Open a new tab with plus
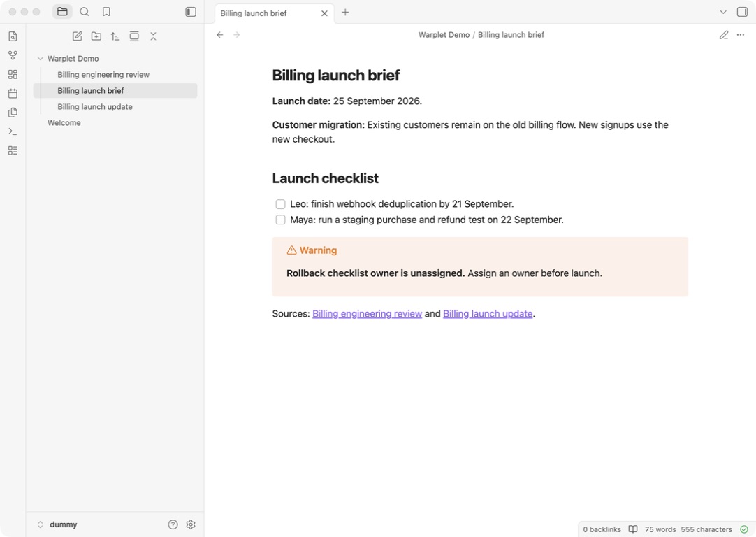756x537 pixels. (x=345, y=13)
